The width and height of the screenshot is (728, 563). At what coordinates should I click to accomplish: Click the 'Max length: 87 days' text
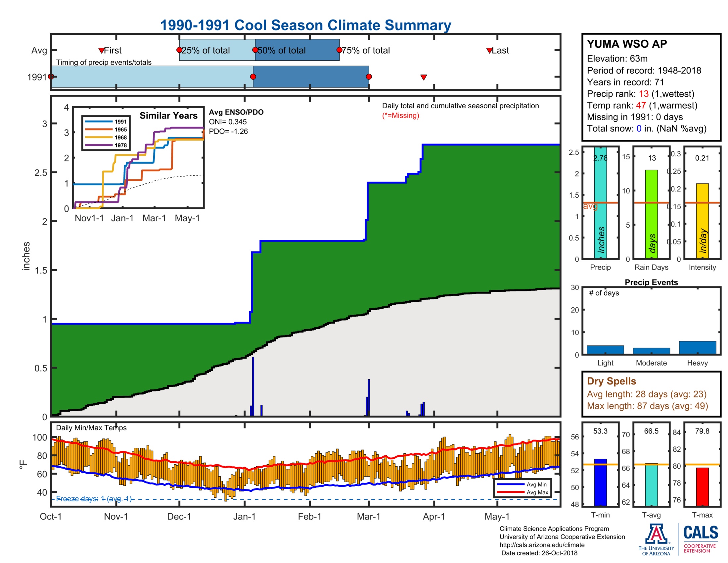pos(627,406)
